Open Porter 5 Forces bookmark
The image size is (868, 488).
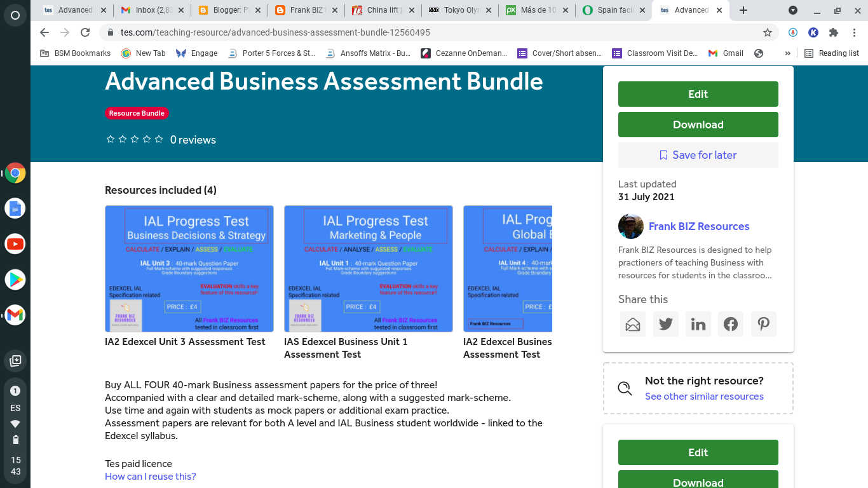click(271, 53)
